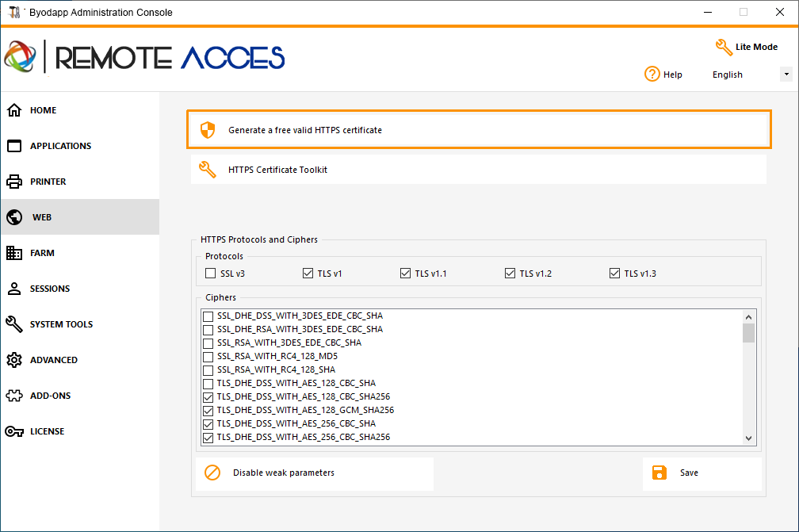Viewport: 799px width, 532px height.
Task: Toggle the TLS v1.2 checkbox
Action: (x=510, y=273)
